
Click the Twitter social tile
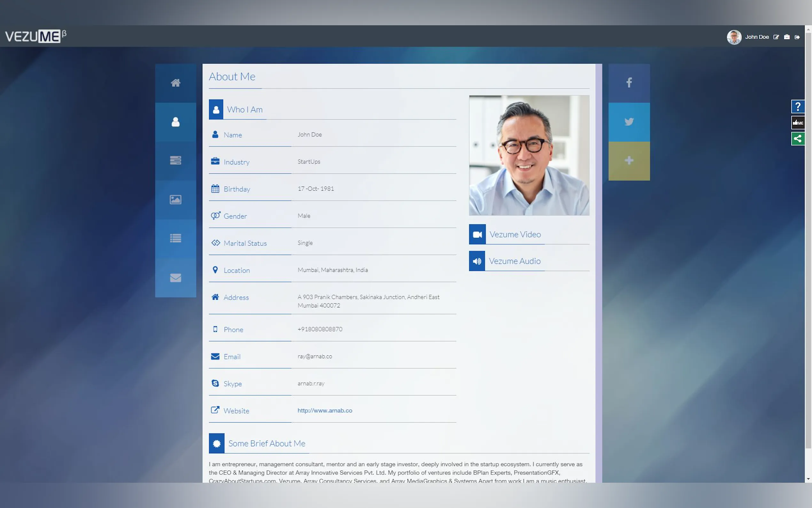pyautogui.click(x=629, y=122)
